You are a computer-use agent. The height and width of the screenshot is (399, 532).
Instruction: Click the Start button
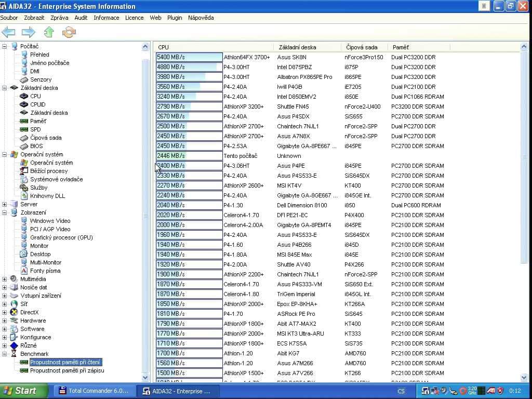coord(24,391)
